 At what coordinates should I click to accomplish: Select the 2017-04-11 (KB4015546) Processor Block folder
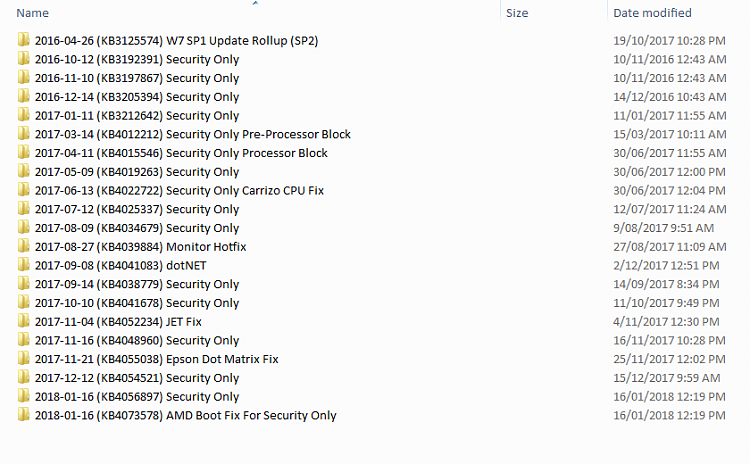click(x=180, y=153)
